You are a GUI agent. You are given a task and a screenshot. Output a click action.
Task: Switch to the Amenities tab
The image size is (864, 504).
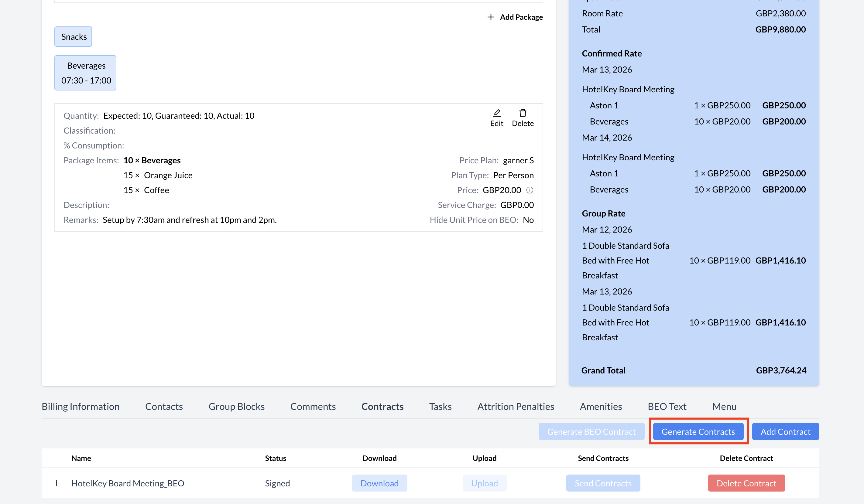tap(601, 406)
